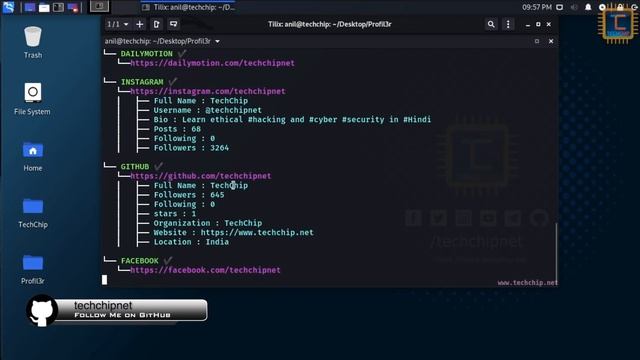This screenshot has width=640, height=360.
Task: Select the Tilix taskbar window button
Action: (x=188, y=7)
